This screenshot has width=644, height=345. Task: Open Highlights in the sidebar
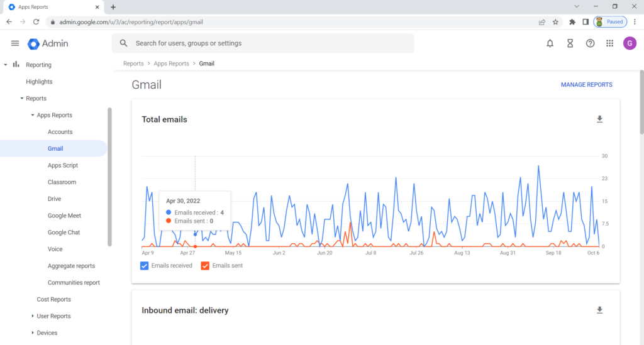(39, 82)
